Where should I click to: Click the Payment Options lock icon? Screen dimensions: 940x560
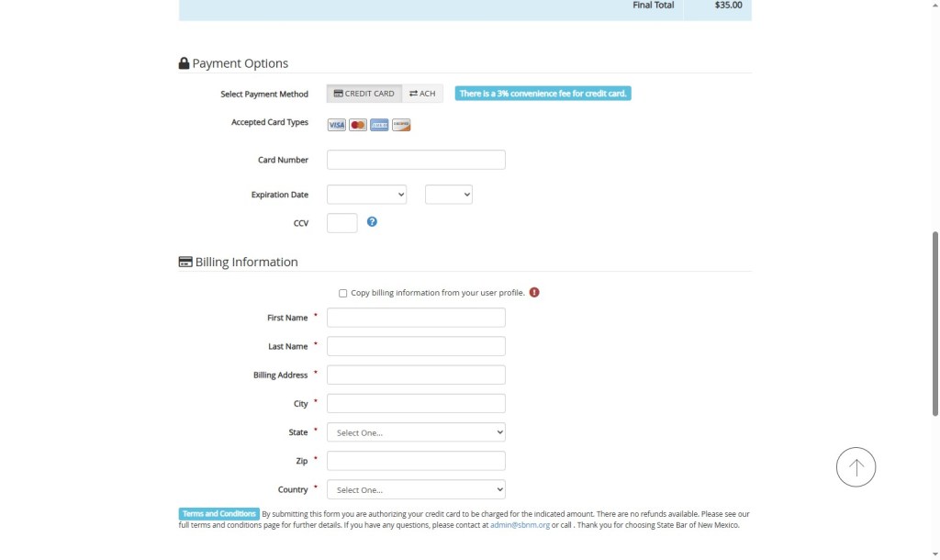184,63
